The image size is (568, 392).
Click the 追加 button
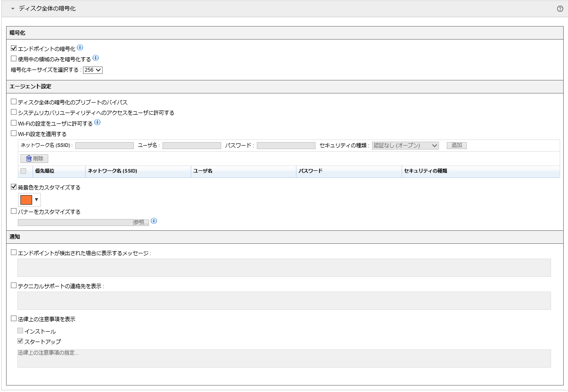pyautogui.click(x=456, y=146)
